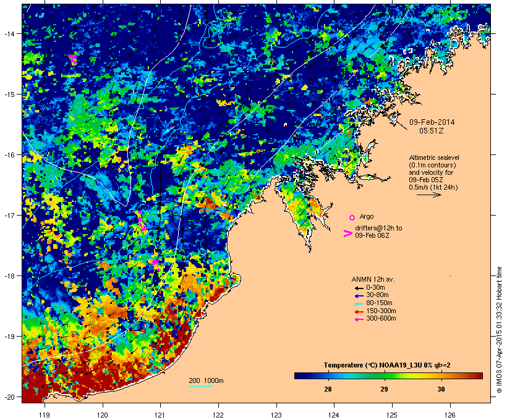
Task: Click the '30-80m' depth label
Action: 377,295
